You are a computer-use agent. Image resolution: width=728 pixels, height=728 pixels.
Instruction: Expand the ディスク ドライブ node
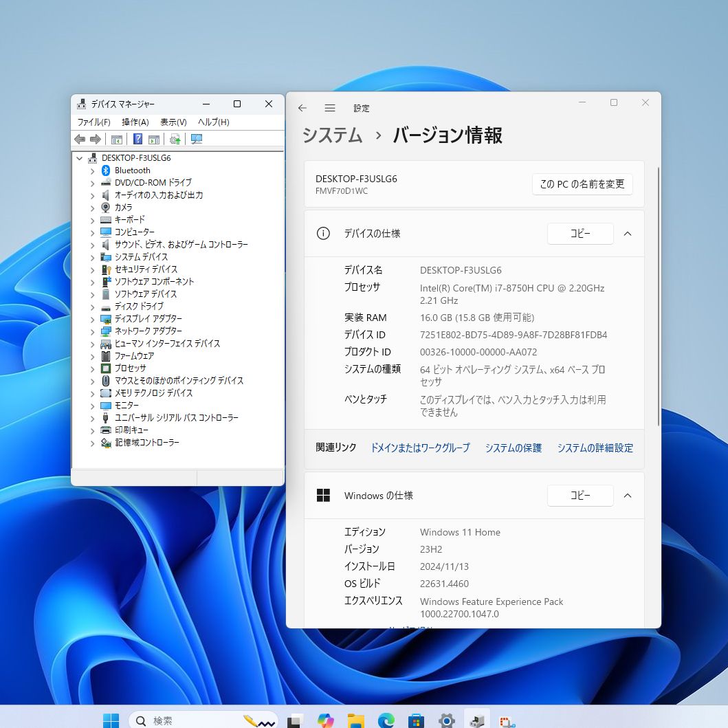pos(92,307)
